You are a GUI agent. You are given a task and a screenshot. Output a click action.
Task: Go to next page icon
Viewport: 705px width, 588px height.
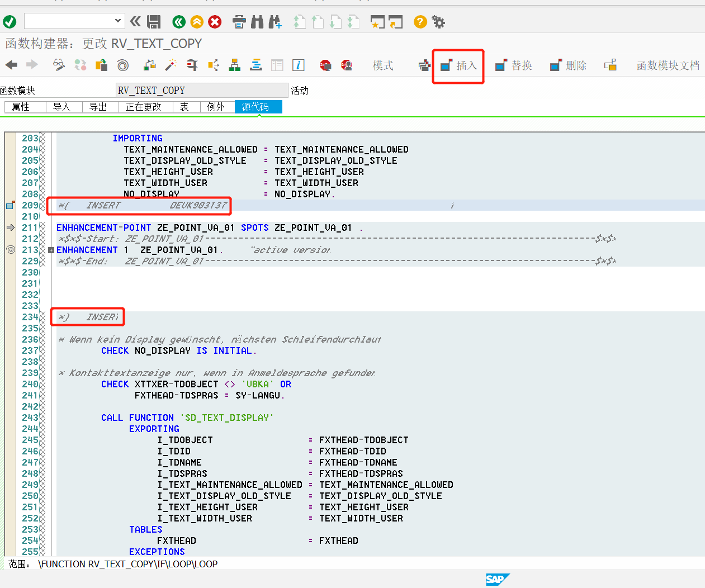pyautogui.click(x=335, y=22)
